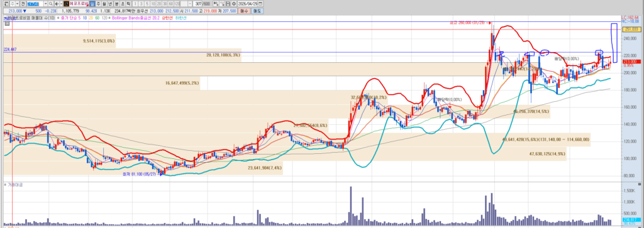Click the red 213,000 current price axis tag
The height and width of the screenshot is (228, 644).
coord(631,61)
